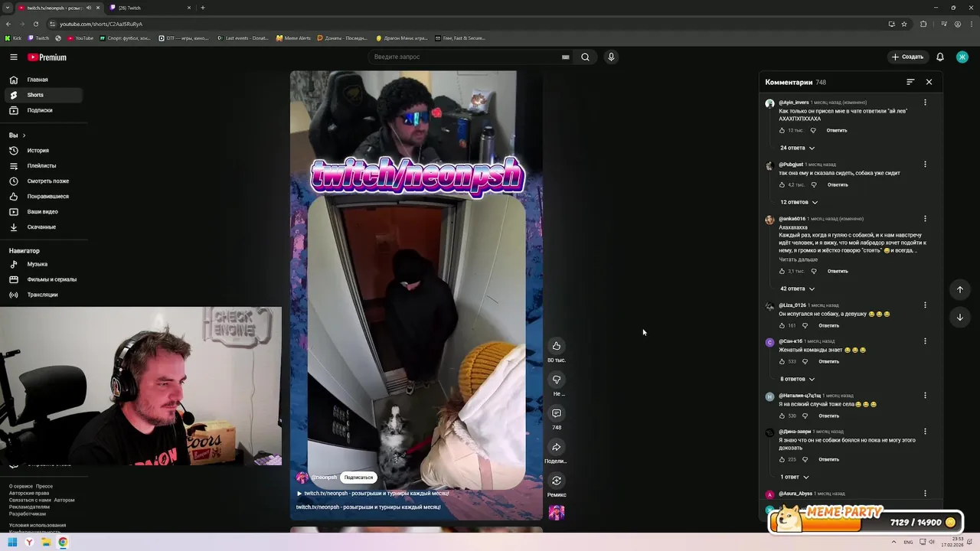The height and width of the screenshot is (551, 980).
Task: Go to the next Short arrow
Action: click(960, 317)
